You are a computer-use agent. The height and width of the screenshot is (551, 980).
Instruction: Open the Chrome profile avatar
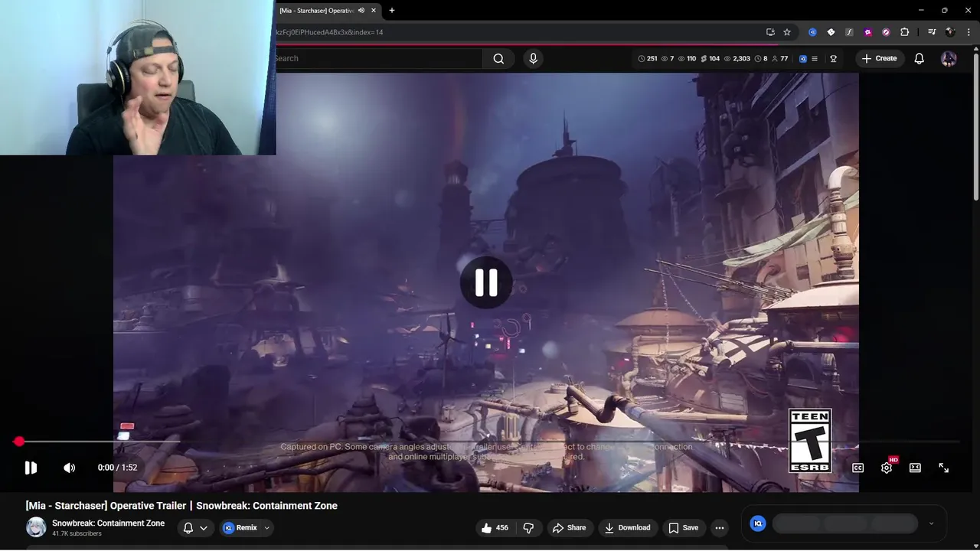[x=950, y=32]
